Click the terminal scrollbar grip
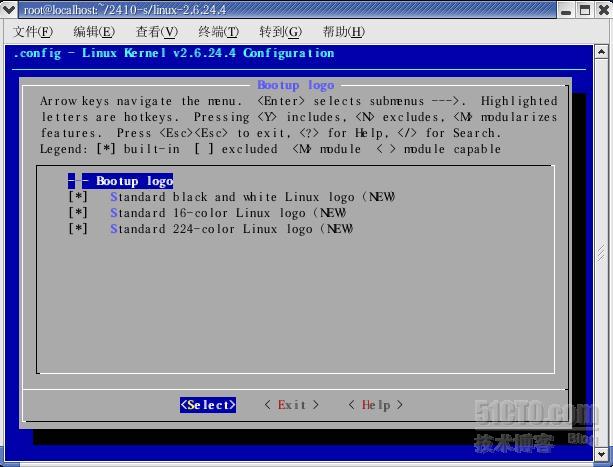 point(601,253)
